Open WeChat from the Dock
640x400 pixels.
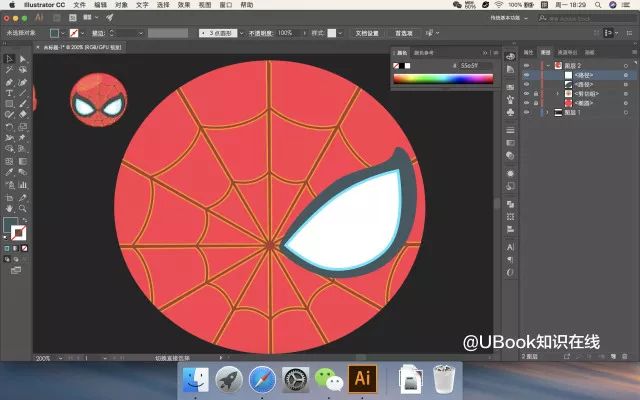329,379
